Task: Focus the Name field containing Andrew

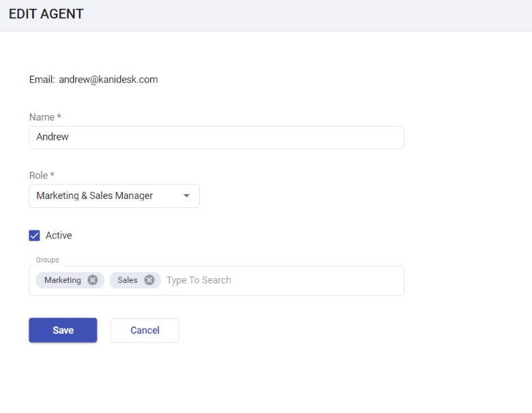Action: (x=216, y=138)
